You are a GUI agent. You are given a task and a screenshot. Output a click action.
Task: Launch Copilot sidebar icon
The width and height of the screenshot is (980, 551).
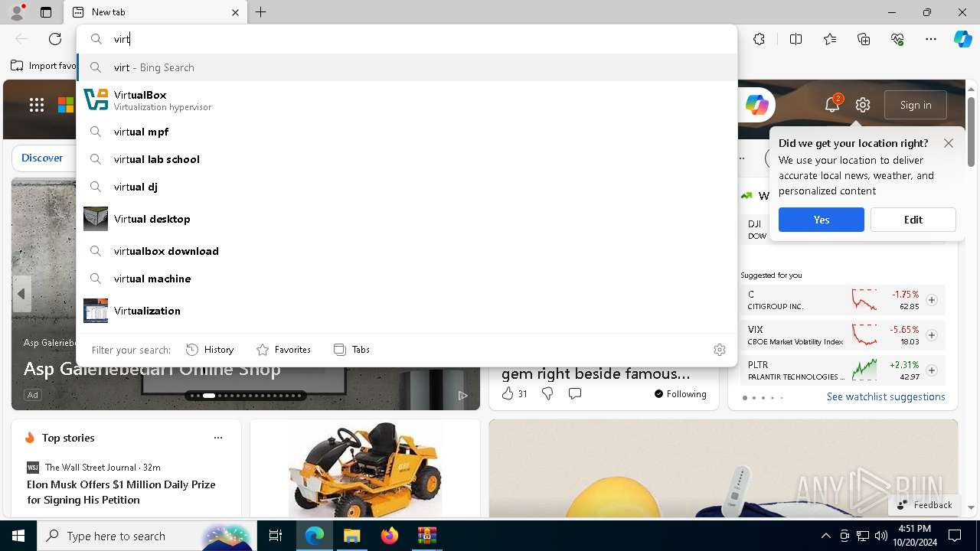point(963,39)
